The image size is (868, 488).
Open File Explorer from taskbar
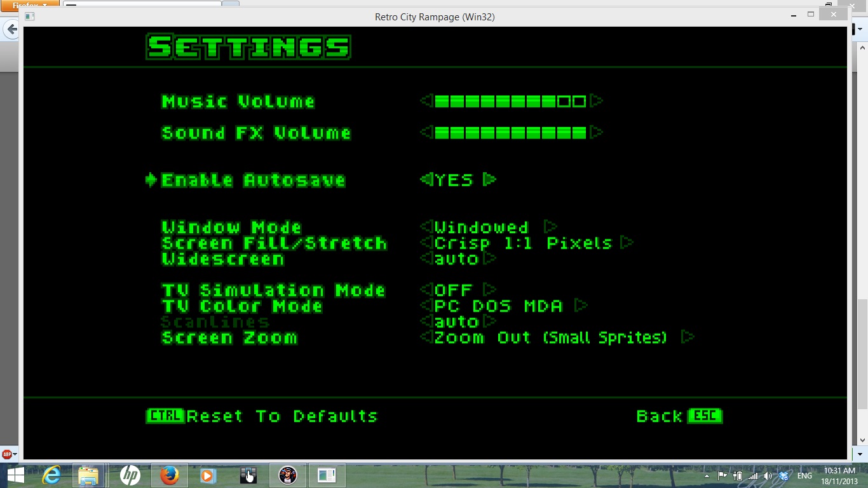pyautogui.click(x=89, y=475)
